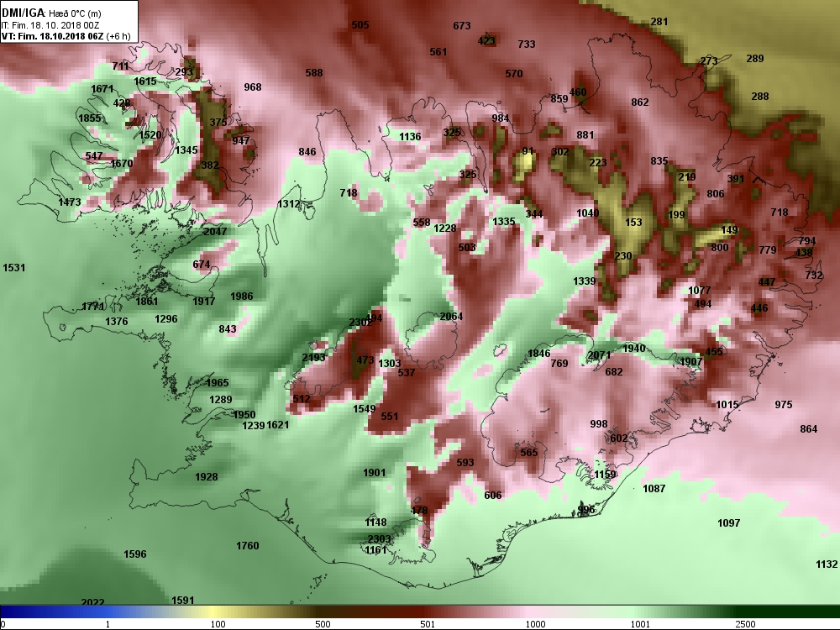840x630 pixels.
Task: Click the value '1473' in the west
Action: [x=70, y=202]
